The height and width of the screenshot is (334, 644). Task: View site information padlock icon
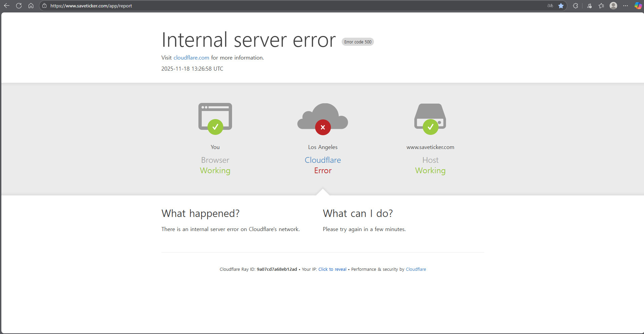coord(44,6)
